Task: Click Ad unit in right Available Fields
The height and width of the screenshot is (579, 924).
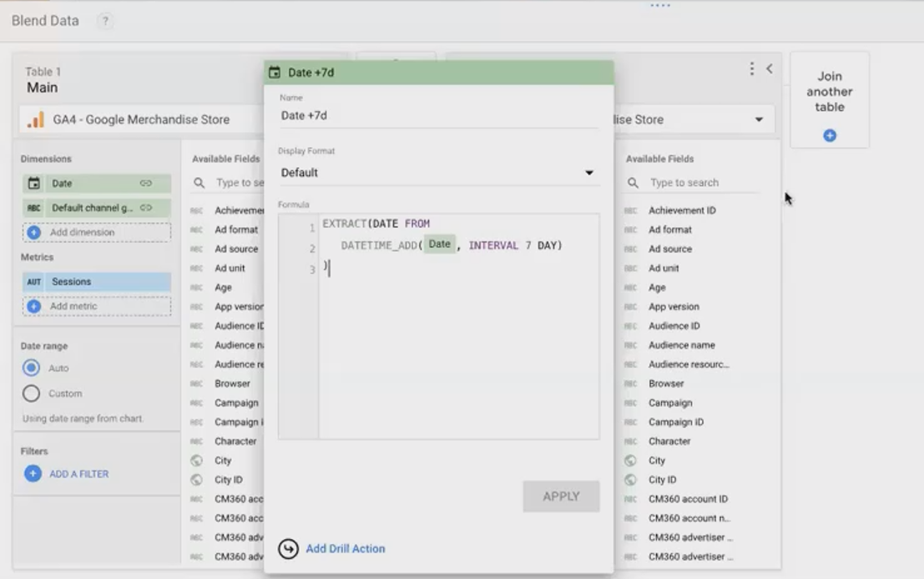Action: click(x=664, y=268)
